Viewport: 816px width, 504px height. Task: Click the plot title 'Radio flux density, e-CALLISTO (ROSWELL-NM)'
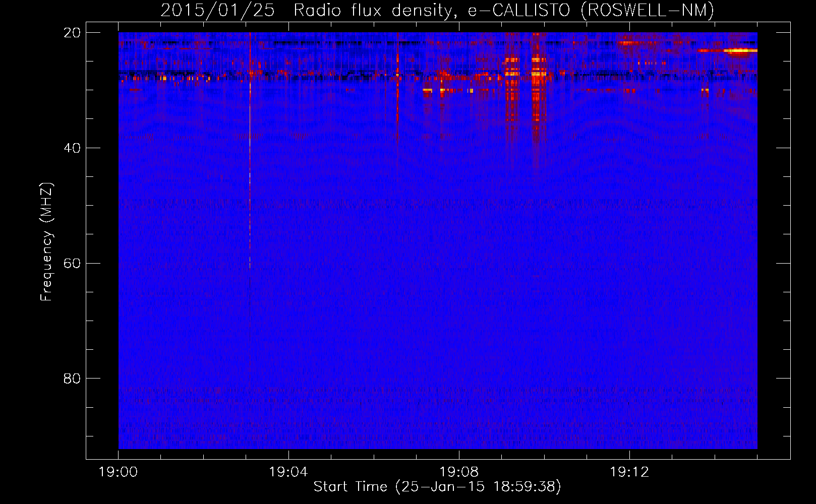pos(503,10)
